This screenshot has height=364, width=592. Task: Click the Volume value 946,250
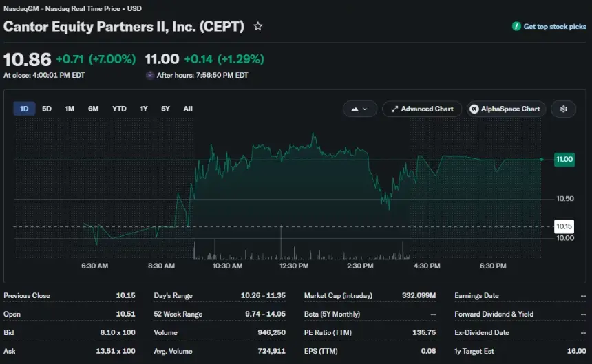272,332
